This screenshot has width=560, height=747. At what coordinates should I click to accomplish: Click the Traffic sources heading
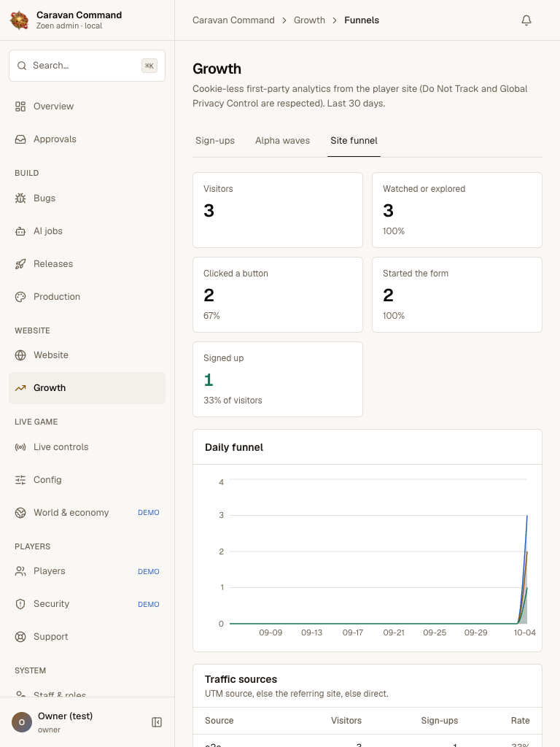[241, 679]
